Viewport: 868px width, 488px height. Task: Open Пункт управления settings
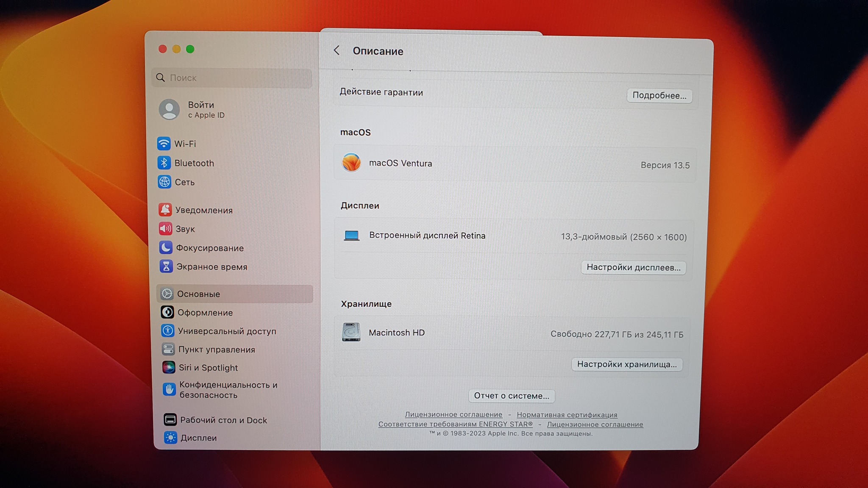point(216,349)
